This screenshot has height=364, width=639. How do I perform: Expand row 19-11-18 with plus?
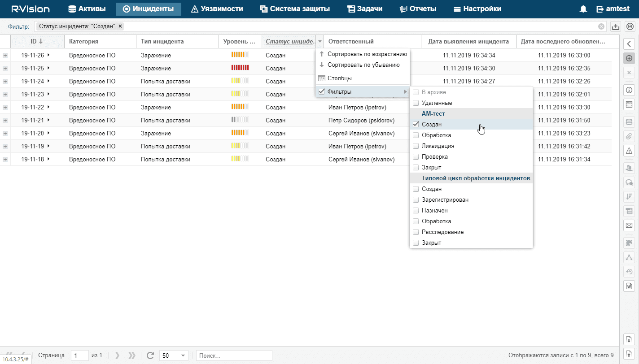pos(5,159)
